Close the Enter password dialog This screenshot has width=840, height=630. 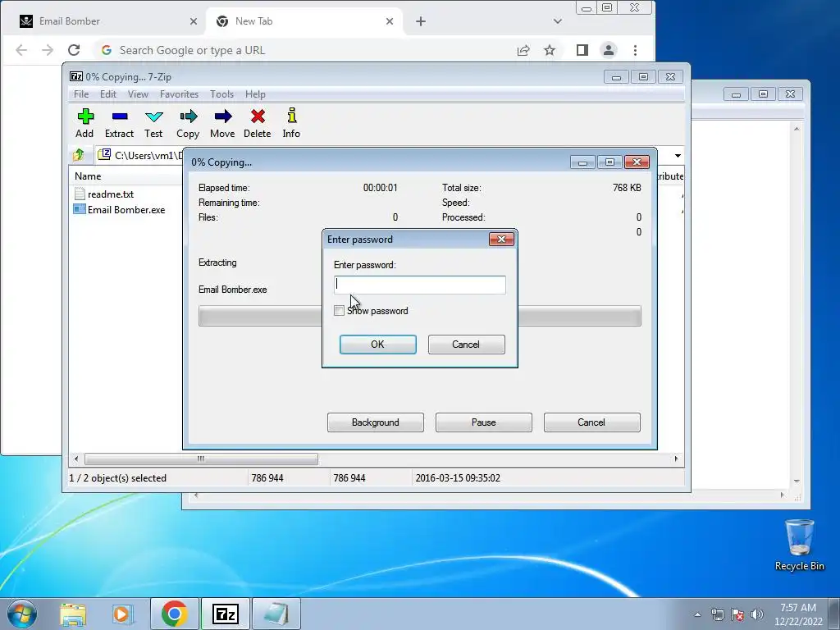click(501, 239)
